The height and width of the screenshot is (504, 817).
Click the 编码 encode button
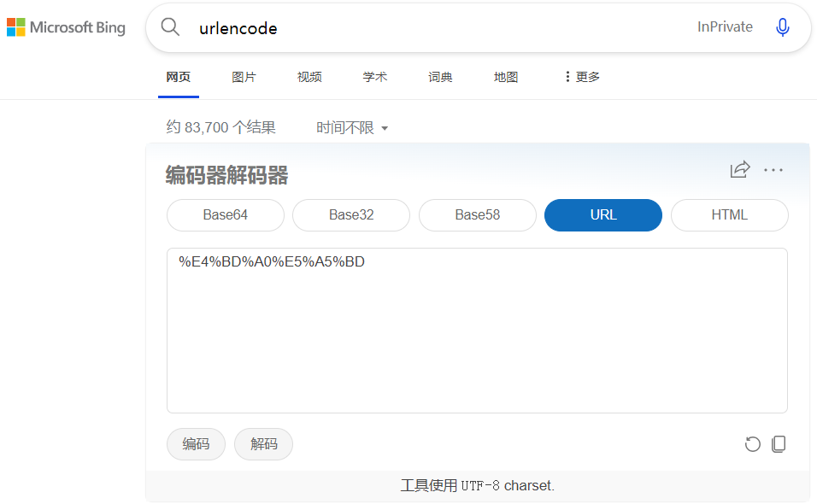[x=196, y=444]
